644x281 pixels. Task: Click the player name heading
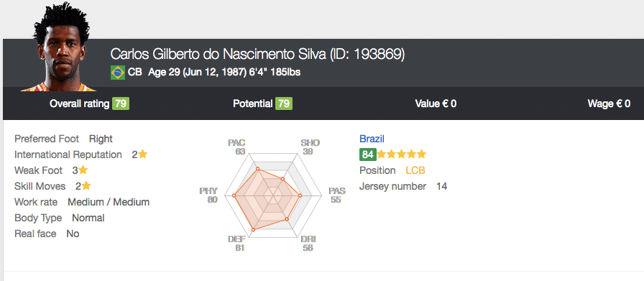[257, 54]
